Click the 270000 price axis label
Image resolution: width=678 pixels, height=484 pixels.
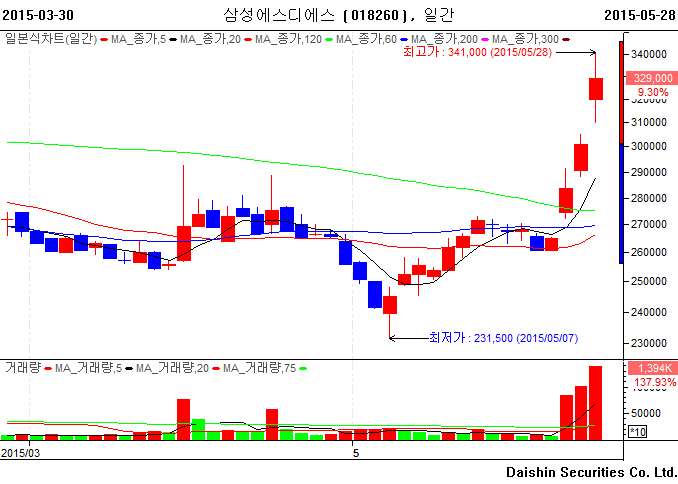(649, 224)
